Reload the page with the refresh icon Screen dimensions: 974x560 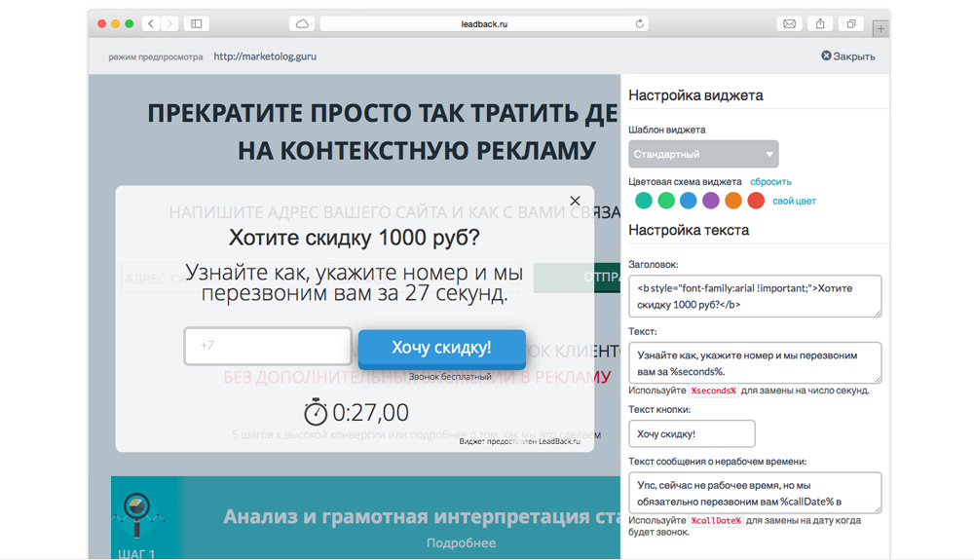pyautogui.click(x=639, y=23)
